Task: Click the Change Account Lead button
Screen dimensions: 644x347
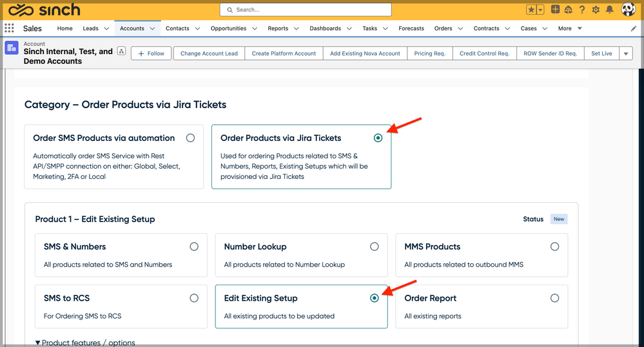Action: point(209,53)
